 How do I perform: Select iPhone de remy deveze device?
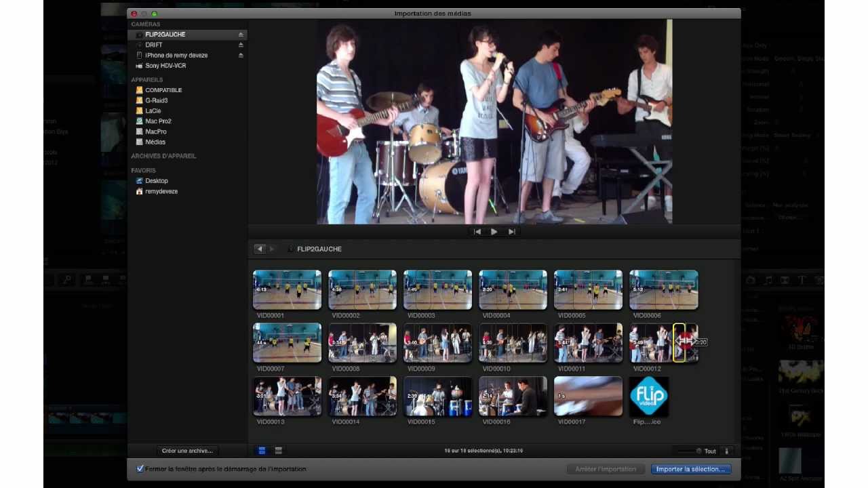point(176,56)
